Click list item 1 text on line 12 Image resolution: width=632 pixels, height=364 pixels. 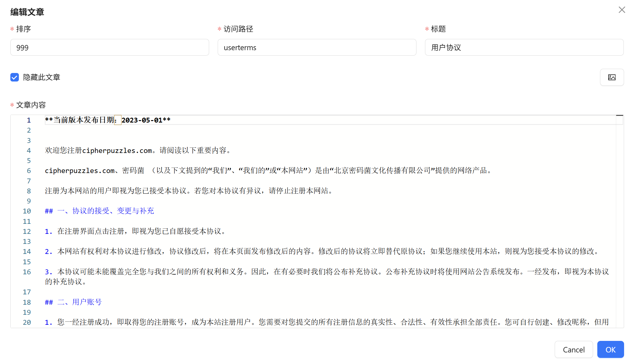(142, 231)
